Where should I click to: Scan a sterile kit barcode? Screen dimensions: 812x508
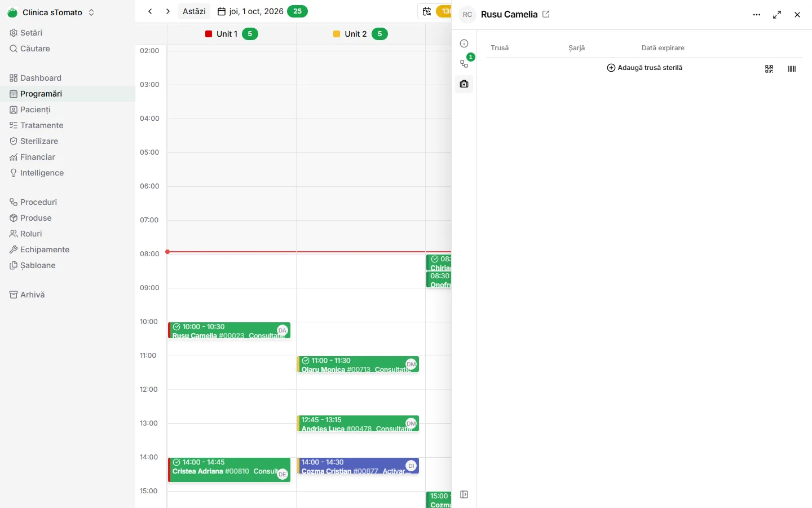pyautogui.click(x=792, y=69)
